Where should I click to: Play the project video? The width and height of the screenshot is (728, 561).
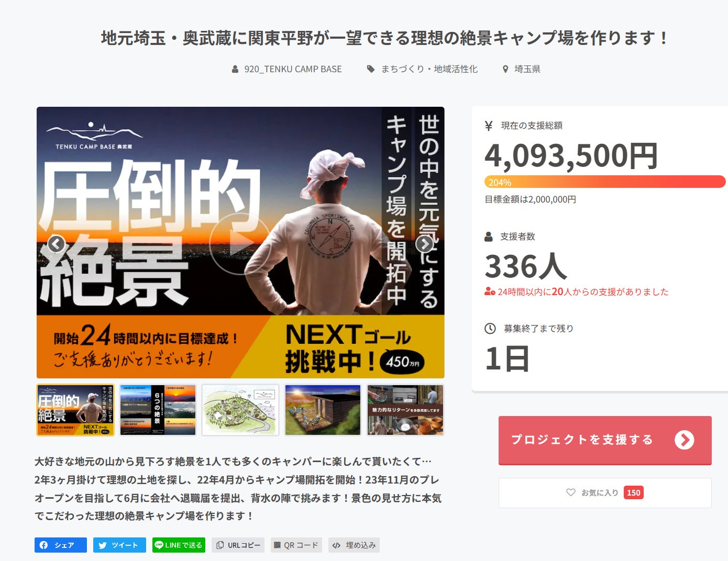tap(240, 243)
